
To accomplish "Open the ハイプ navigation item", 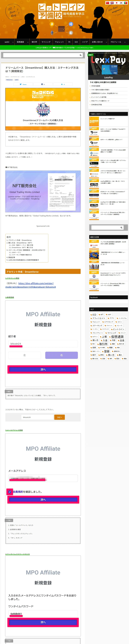I will click(x=85, y=42).
